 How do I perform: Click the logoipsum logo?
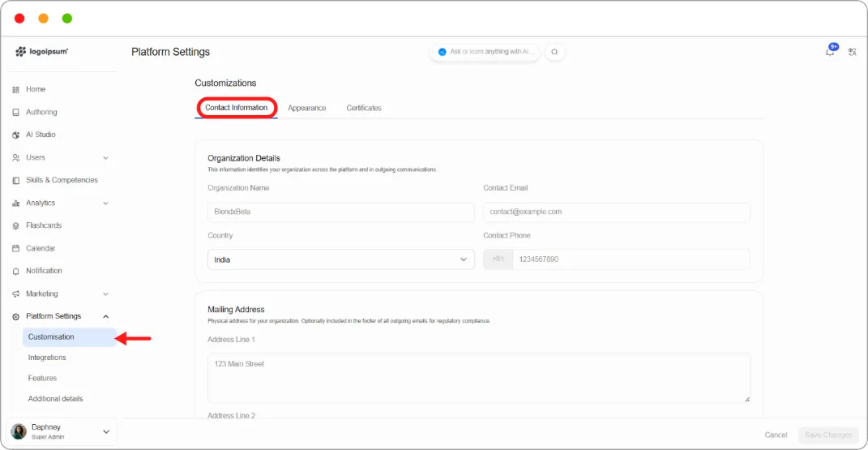[x=42, y=51]
